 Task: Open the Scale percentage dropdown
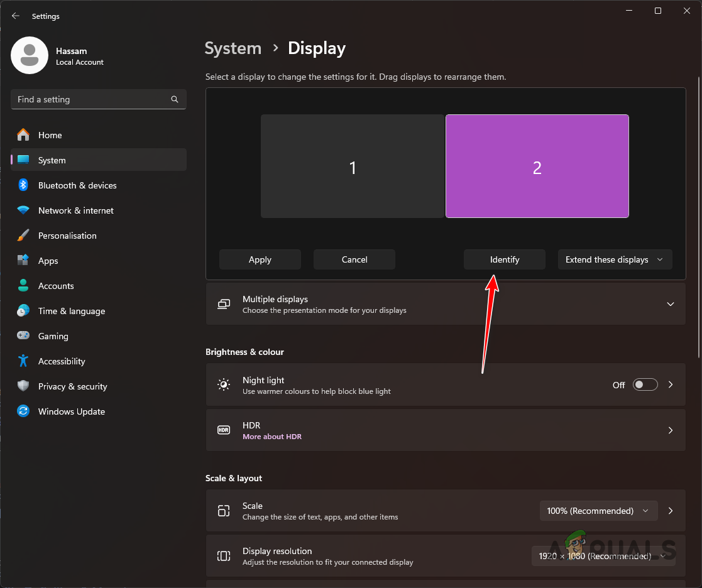pos(598,511)
